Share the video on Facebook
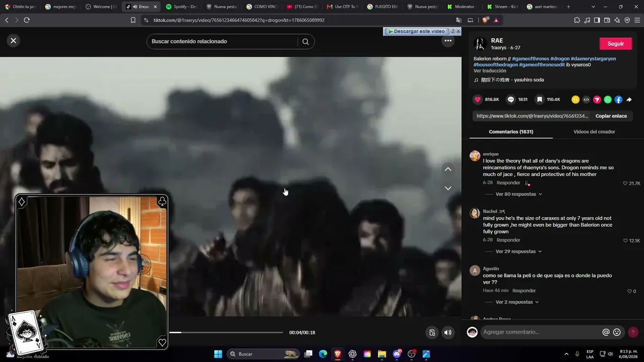Image resolution: width=644 pixels, height=362 pixels. pyautogui.click(x=618, y=100)
